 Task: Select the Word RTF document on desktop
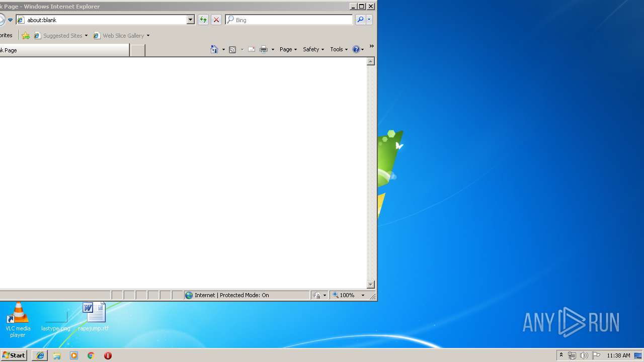click(94, 317)
